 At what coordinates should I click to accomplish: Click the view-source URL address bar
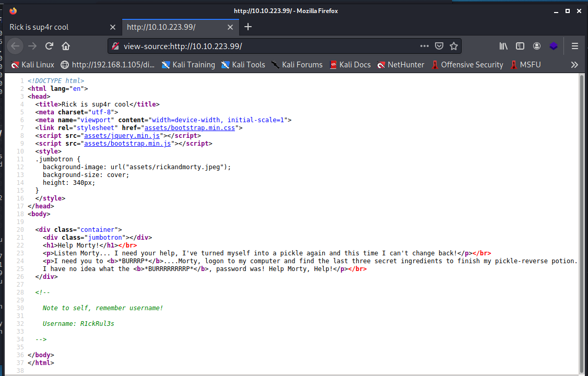coord(261,46)
